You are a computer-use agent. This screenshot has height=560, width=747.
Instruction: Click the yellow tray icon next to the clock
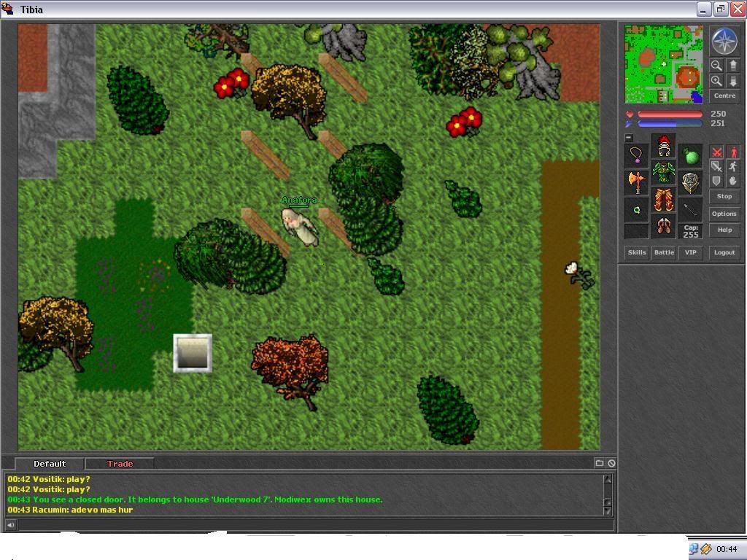(706, 549)
